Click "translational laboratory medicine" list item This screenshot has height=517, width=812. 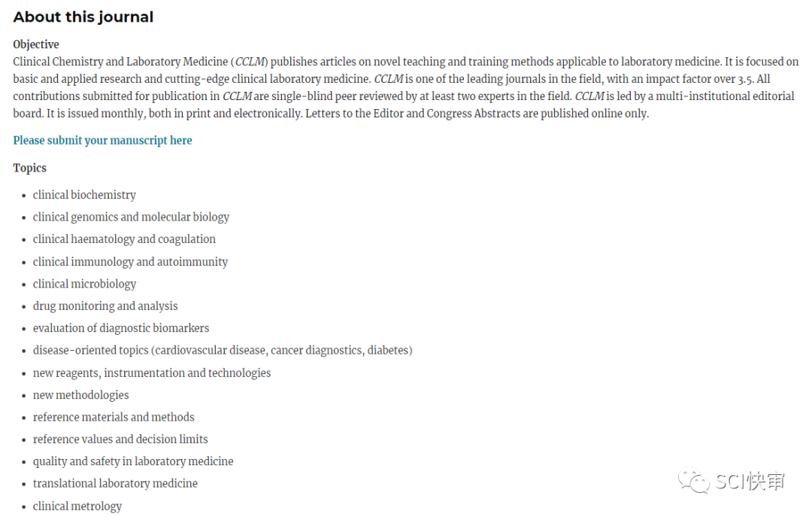coord(115,483)
